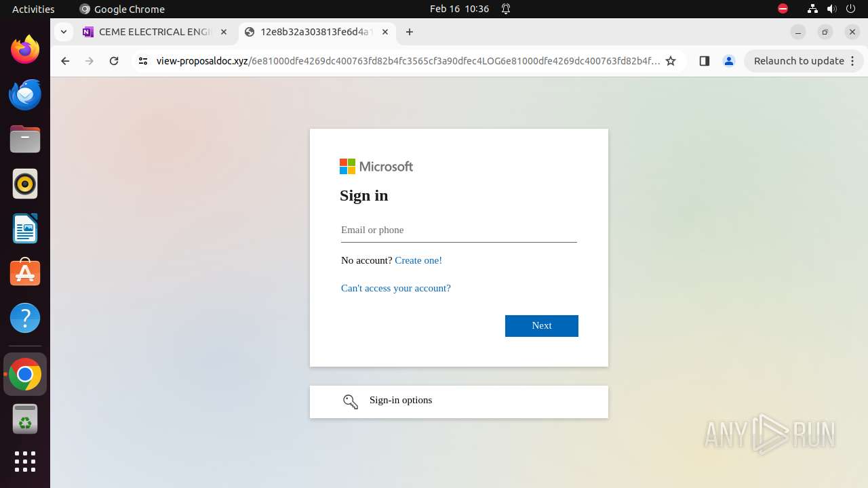Open Sign-in options
The width and height of the screenshot is (868, 488).
pos(459,402)
